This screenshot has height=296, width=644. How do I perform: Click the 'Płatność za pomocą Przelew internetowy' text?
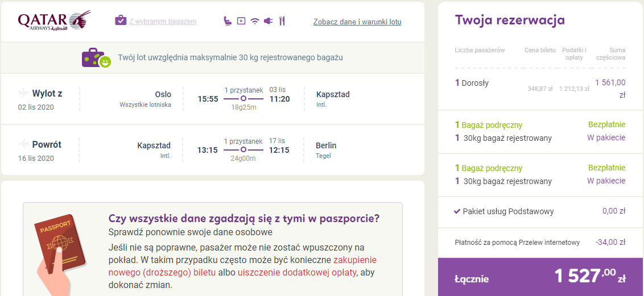517,243
